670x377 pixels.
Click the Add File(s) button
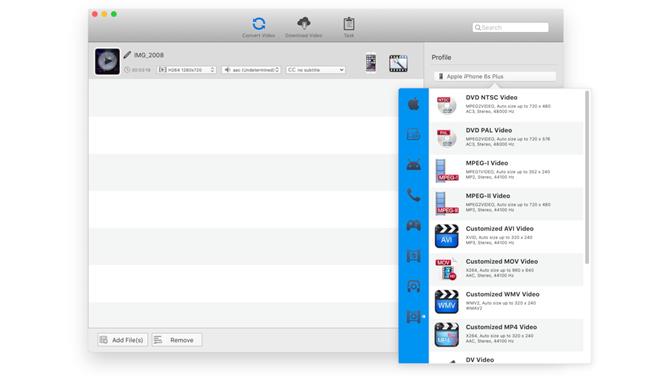pos(122,340)
